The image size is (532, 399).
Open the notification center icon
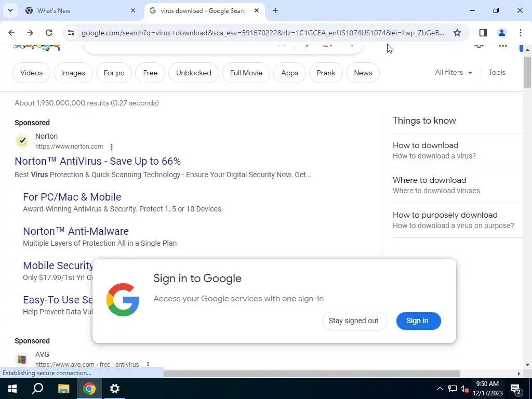[515, 389]
